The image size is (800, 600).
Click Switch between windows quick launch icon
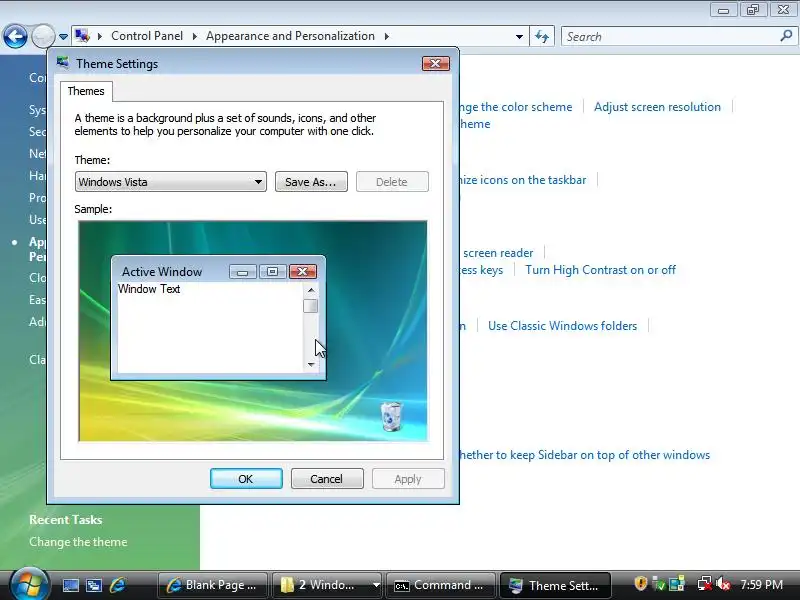click(x=94, y=585)
